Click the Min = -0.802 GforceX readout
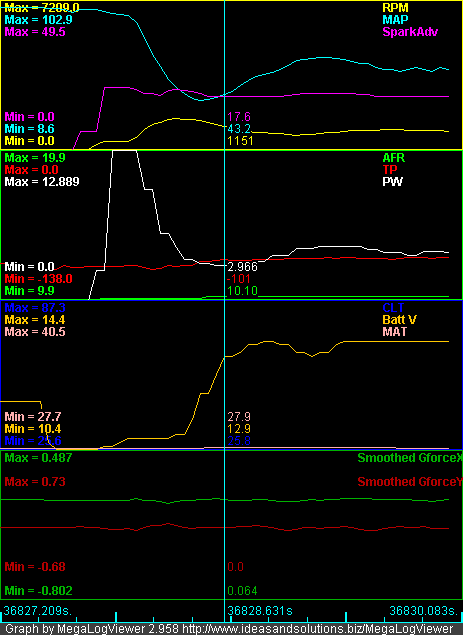The image size is (463, 635). pos(38,591)
